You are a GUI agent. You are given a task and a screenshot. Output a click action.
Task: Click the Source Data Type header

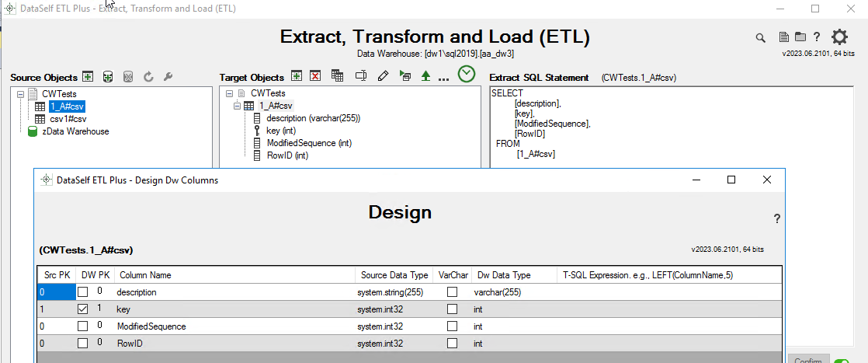tap(394, 275)
